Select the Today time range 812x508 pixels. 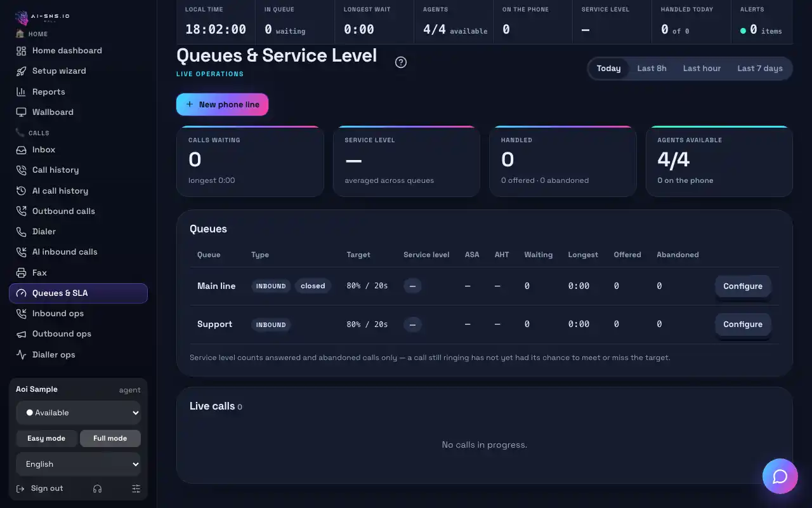pos(608,69)
